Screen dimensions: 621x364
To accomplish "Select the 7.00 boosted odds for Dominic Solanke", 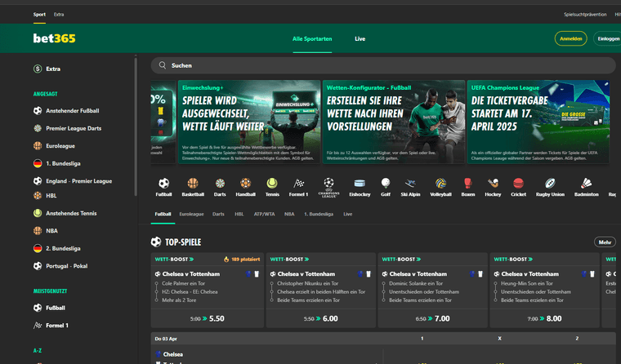I will coord(432,318).
